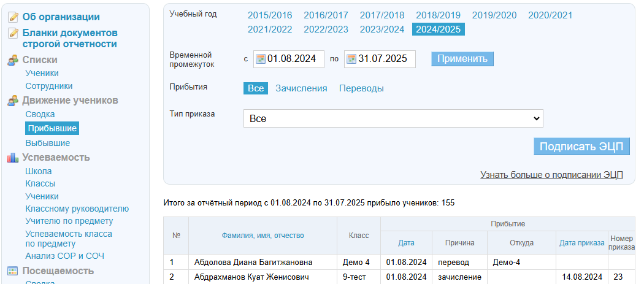Screen dimensions: 644x284
Task: Sort table by Фамилия, имя, отчество column
Action: (263, 236)
